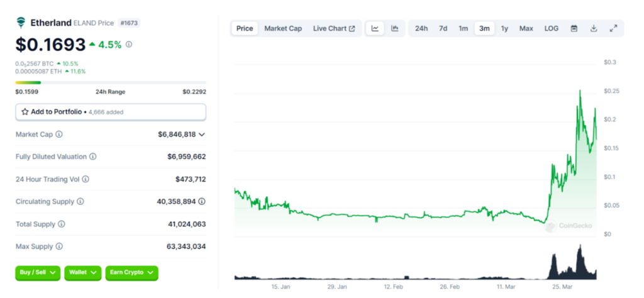Click the $0.2292 range high value
644x298 pixels.
click(x=194, y=92)
